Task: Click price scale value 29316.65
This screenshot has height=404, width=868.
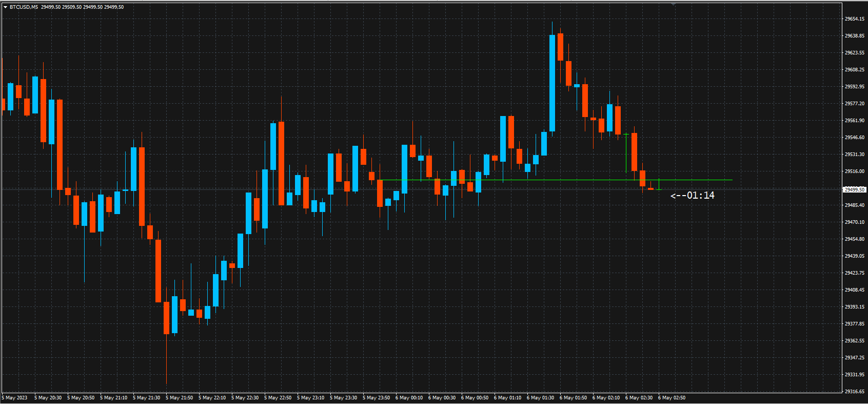Action: tap(855, 392)
